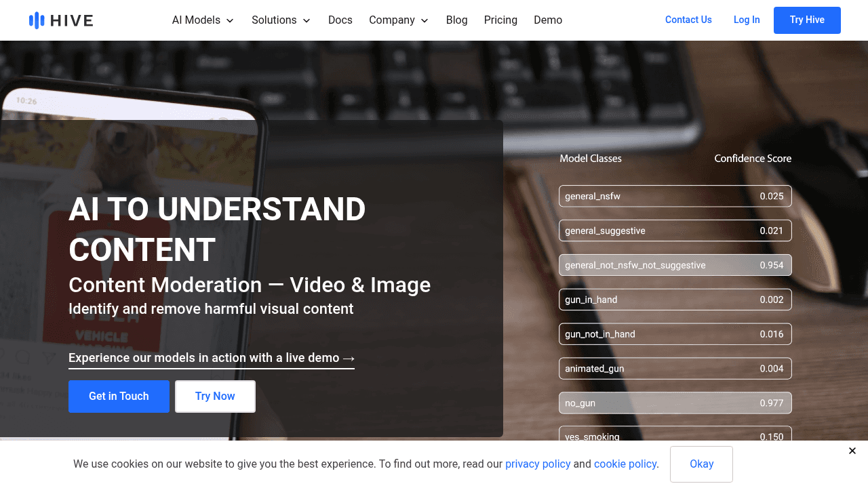Open the Docs menu item

[x=340, y=20]
